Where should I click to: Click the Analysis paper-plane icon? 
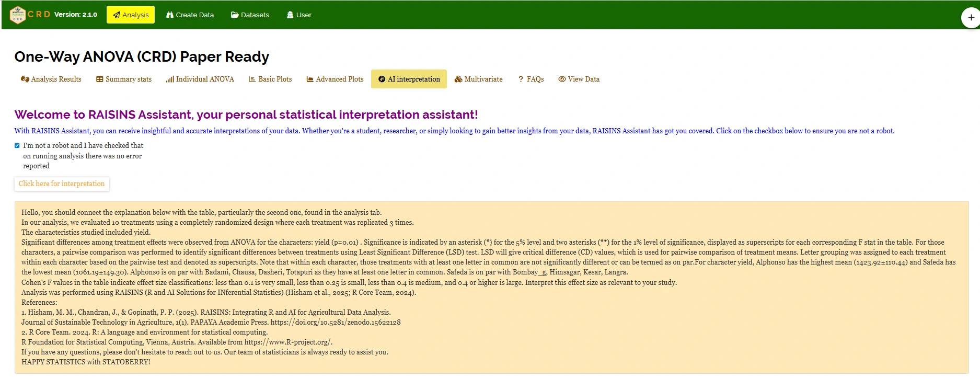tap(117, 15)
